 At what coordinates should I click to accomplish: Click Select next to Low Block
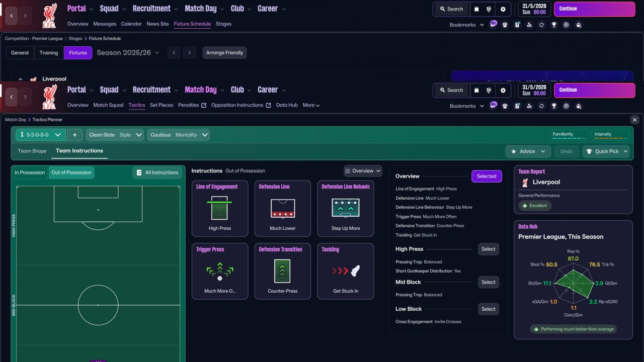[489, 309]
